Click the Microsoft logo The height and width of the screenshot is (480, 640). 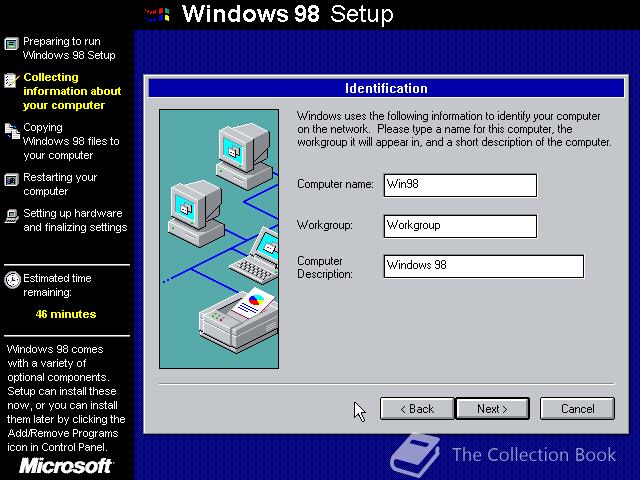[x=67, y=466]
